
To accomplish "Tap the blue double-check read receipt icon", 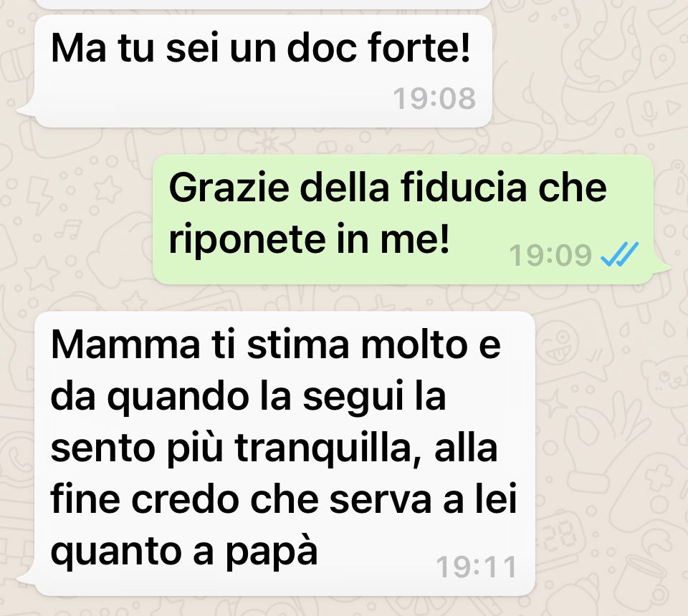I will coord(619,254).
